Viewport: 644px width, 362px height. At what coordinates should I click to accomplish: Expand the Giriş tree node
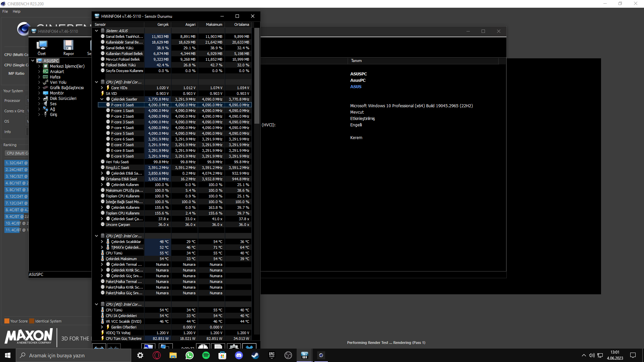39,114
